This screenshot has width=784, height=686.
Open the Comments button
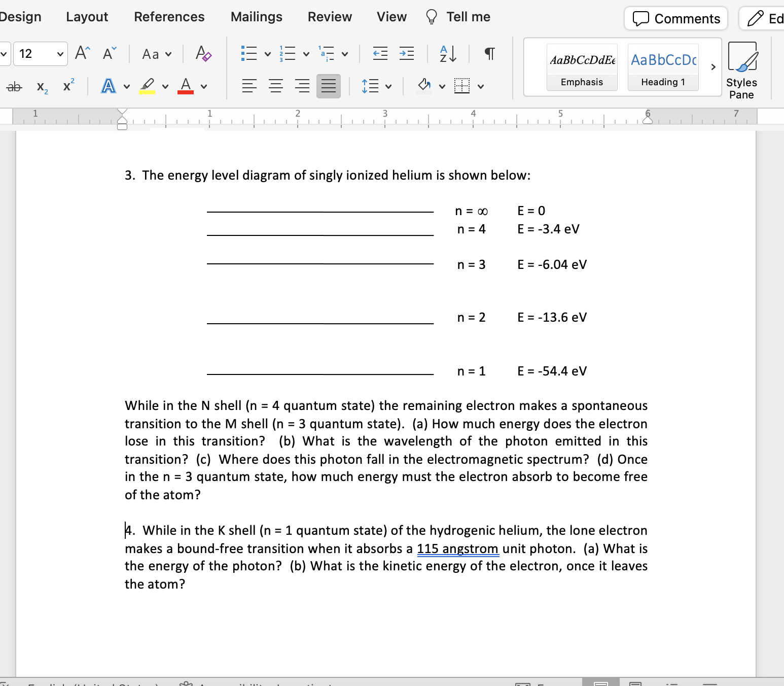676,19
